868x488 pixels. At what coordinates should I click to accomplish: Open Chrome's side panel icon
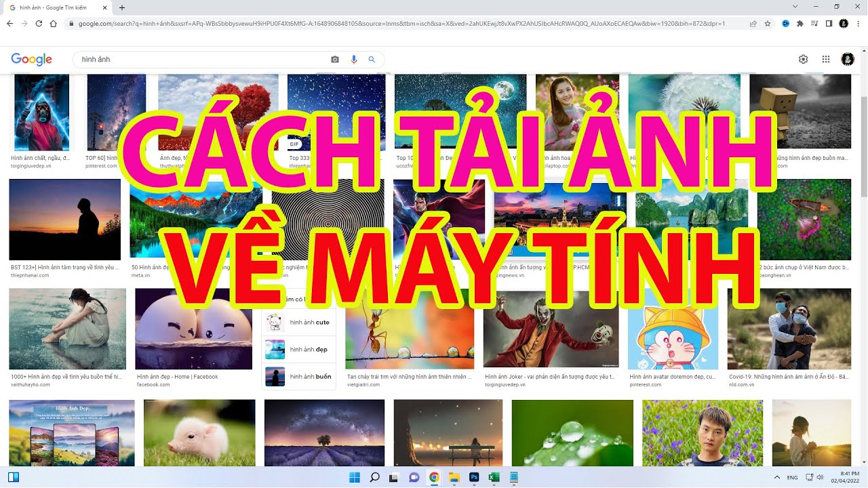[829, 23]
